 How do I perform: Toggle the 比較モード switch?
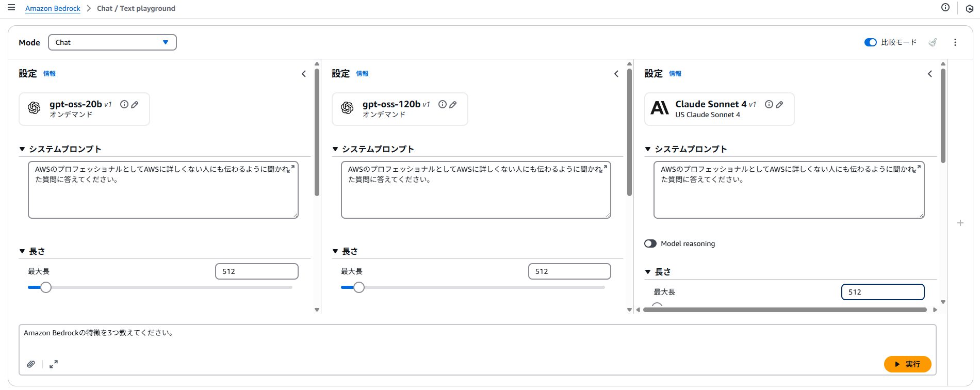tap(871, 42)
